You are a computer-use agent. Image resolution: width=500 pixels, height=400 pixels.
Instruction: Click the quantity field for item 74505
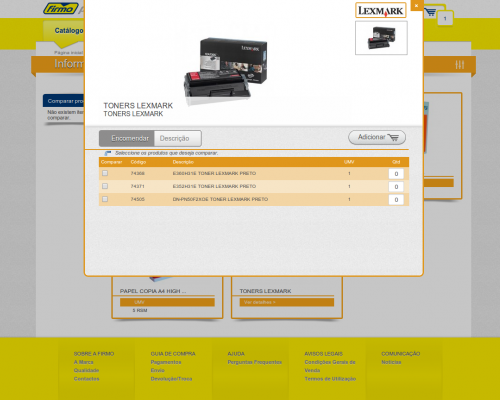pyautogui.click(x=396, y=200)
